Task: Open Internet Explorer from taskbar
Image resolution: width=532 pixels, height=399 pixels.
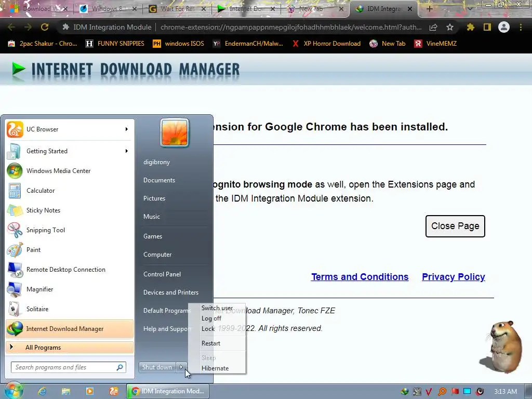Action: (x=42, y=391)
